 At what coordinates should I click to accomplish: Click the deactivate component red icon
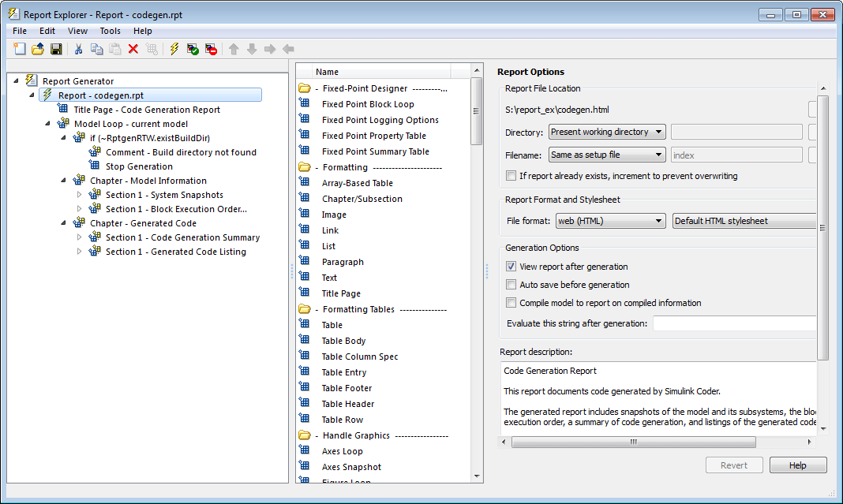point(211,50)
